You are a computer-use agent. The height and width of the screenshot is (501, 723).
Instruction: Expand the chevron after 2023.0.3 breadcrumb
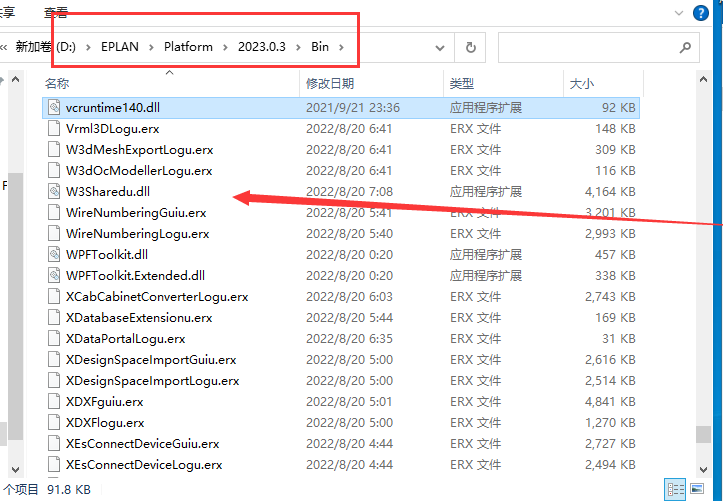[298, 47]
